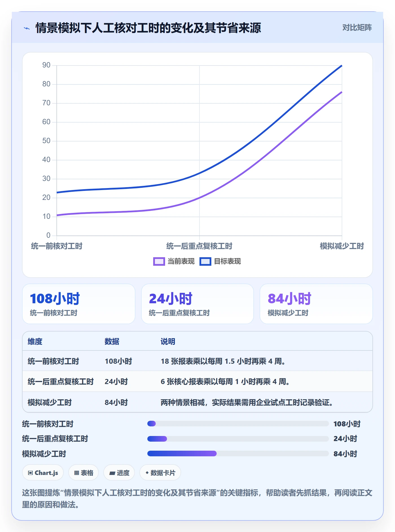Click the 对比矩阵 label in the header
The image size is (395, 532).
357,27
